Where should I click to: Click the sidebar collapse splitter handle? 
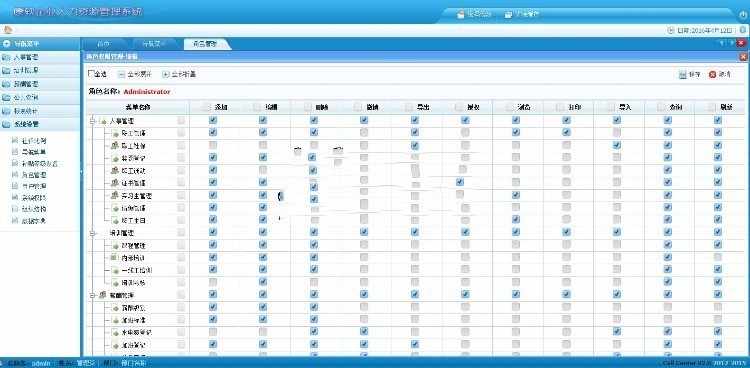[81, 171]
